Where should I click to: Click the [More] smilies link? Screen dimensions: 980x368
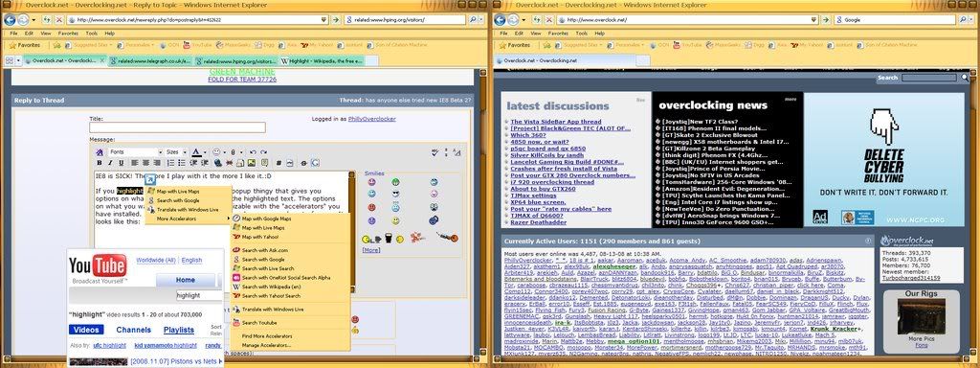370,250
